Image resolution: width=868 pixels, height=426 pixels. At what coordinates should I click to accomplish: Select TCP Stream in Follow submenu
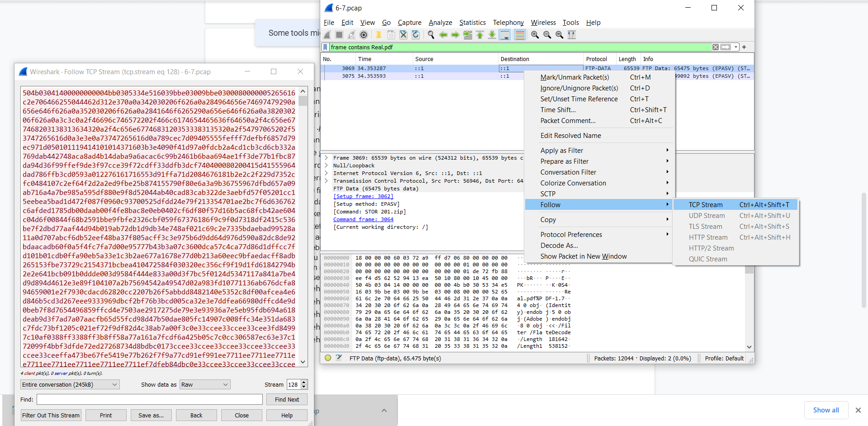coord(735,205)
